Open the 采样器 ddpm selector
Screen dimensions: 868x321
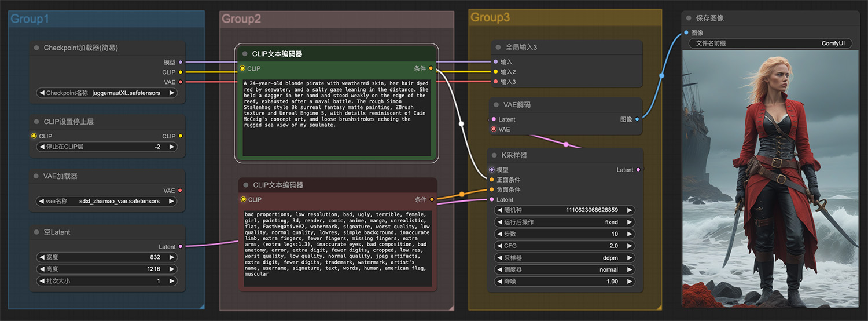click(565, 258)
